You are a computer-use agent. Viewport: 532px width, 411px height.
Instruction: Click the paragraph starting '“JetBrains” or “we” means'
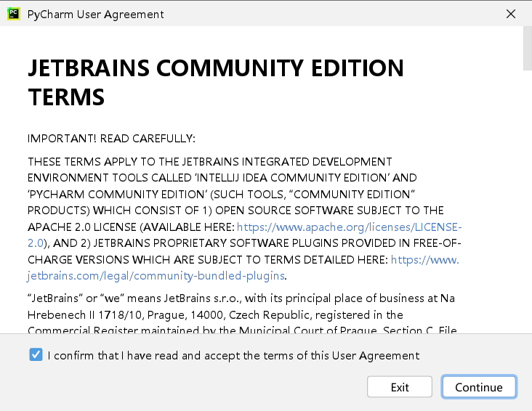coord(242,314)
